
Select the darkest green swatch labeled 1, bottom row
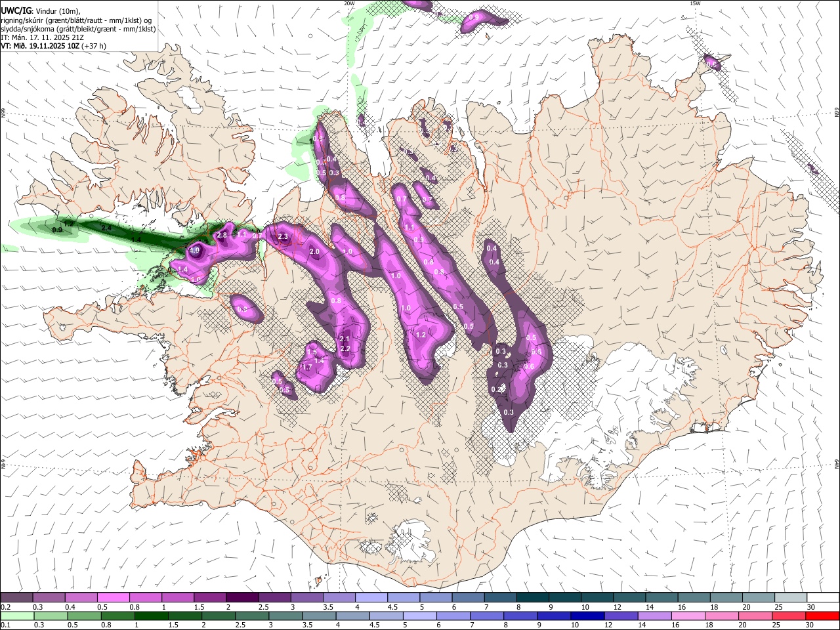click(151, 616)
